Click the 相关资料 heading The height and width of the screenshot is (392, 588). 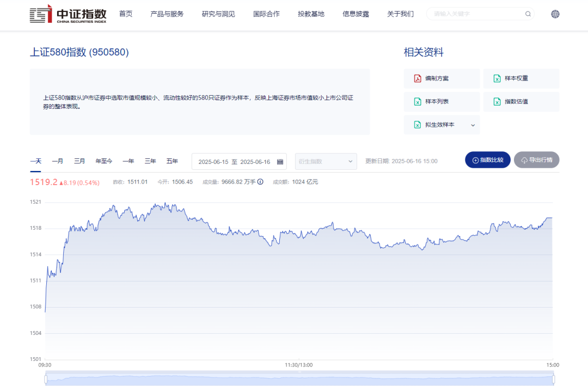tap(424, 52)
